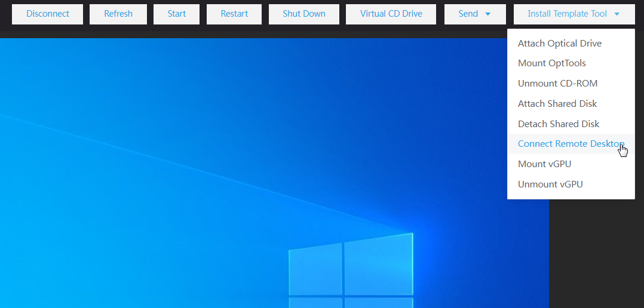Restart the virtual machine
This screenshot has width=644, height=308.
pos(234,14)
